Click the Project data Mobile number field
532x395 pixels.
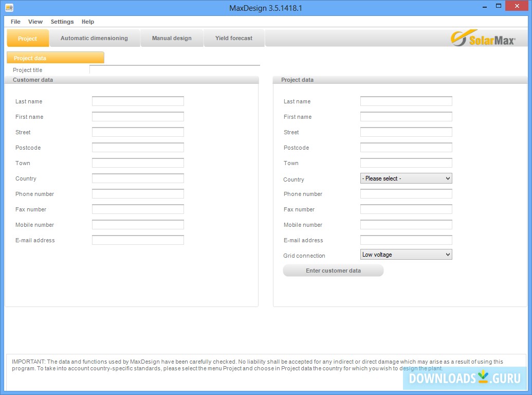click(x=406, y=225)
